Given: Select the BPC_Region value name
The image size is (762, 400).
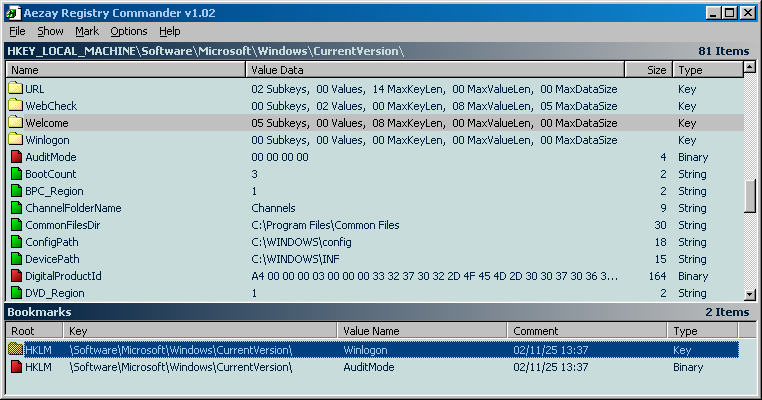Looking at the screenshot, I should click(54, 191).
